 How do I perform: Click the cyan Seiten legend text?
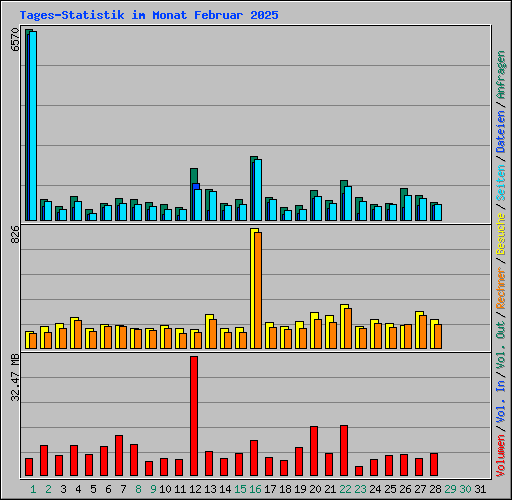501,183
